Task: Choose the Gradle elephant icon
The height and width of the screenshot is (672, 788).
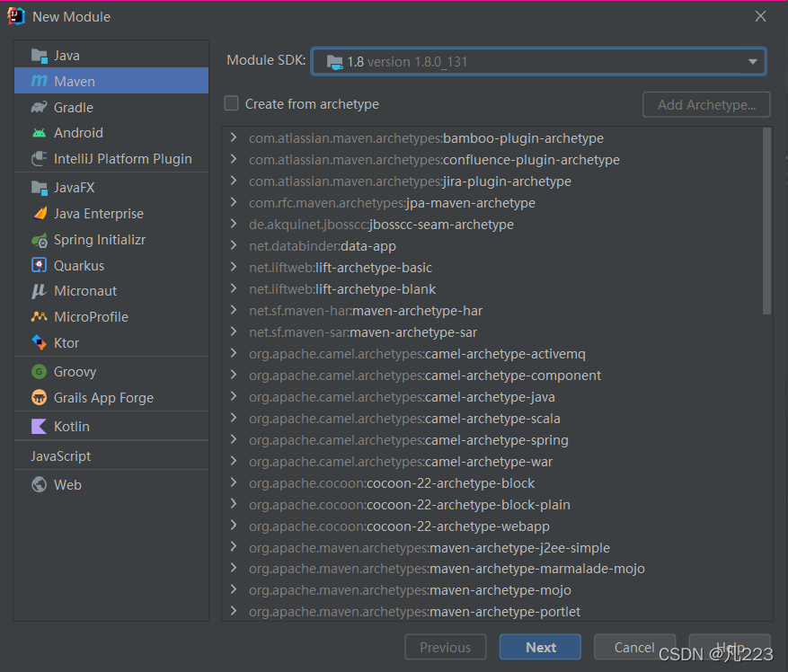Action: tap(40, 107)
